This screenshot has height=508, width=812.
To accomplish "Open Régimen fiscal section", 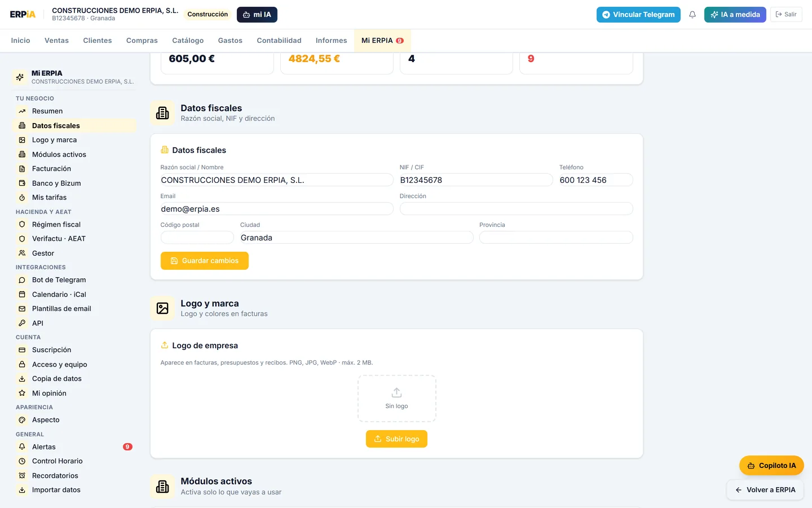I will pyautogui.click(x=74, y=225).
